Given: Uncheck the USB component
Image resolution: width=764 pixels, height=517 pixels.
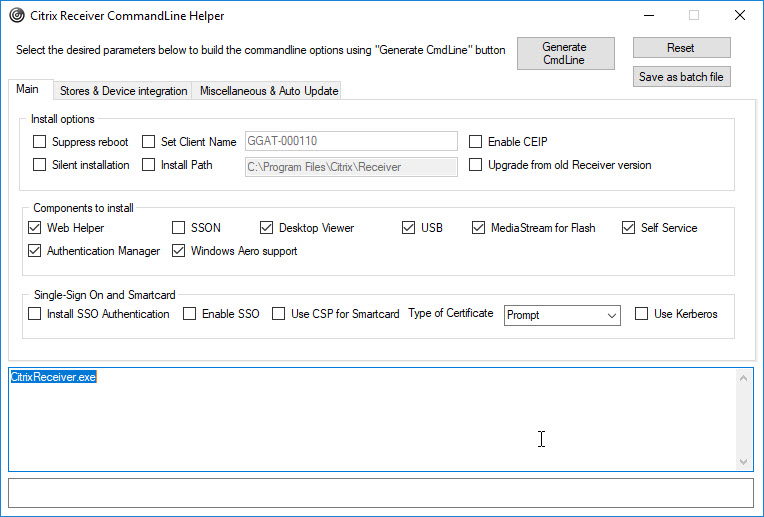Looking at the screenshot, I should point(408,228).
